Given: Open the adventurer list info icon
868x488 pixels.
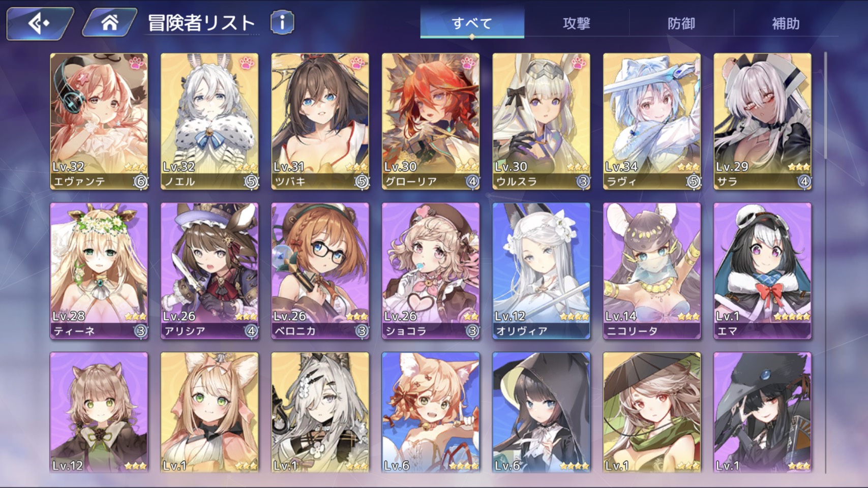Looking at the screenshot, I should [x=282, y=23].
